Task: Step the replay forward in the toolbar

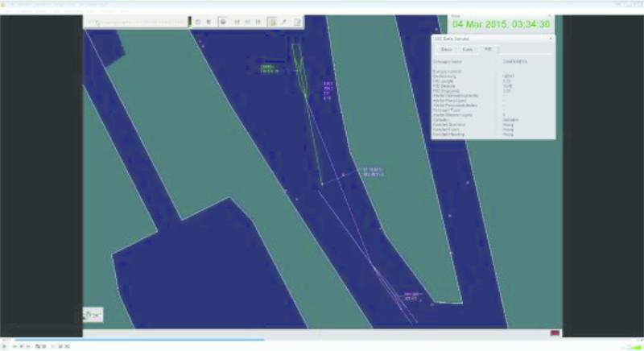Action: point(257,22)
